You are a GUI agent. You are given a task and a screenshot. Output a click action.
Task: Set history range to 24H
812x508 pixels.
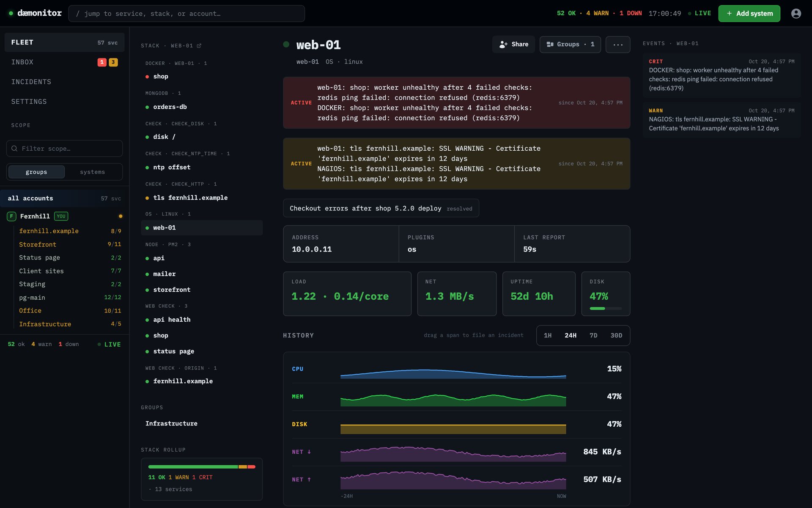coord(571,335)
